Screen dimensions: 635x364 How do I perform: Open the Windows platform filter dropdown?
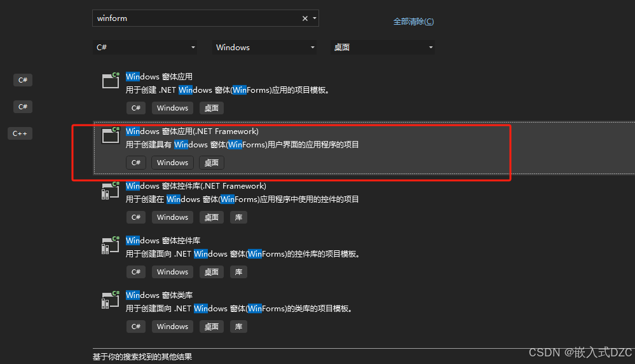264,48
